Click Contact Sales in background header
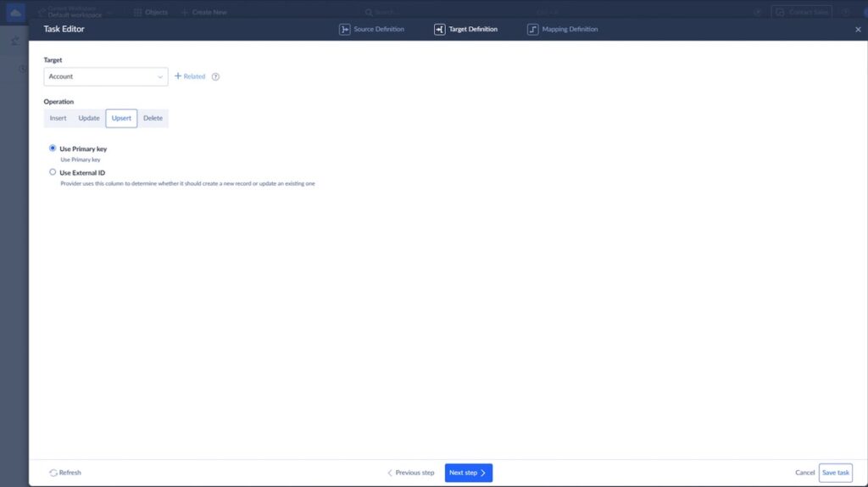The height and width of the screenshot is (487, 868). point(802,12)
